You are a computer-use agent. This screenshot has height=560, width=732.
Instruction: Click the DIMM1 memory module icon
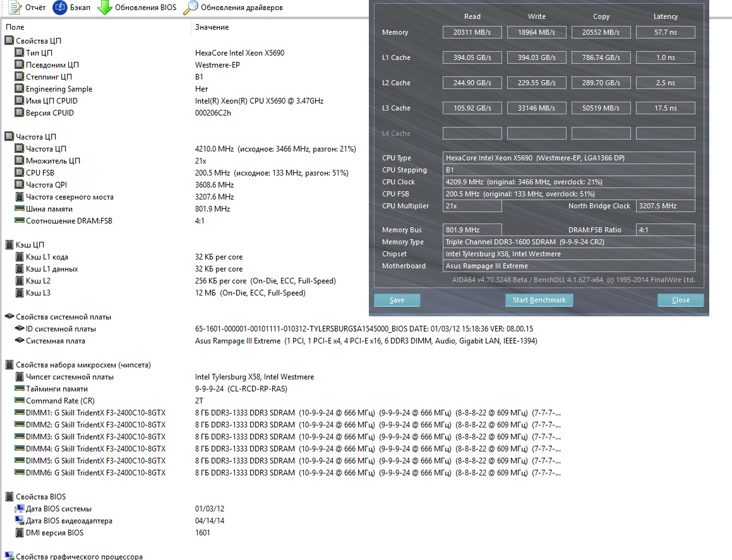[19, 412]
